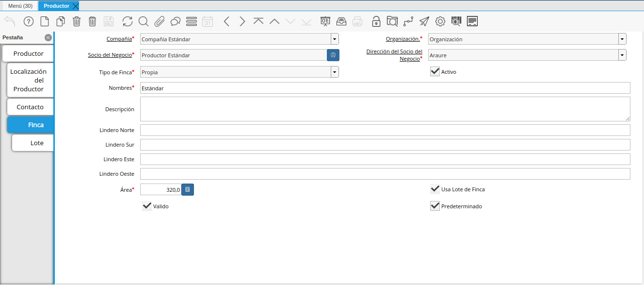
Task: Click the lock padlock icon
Action: coord(376,21)
